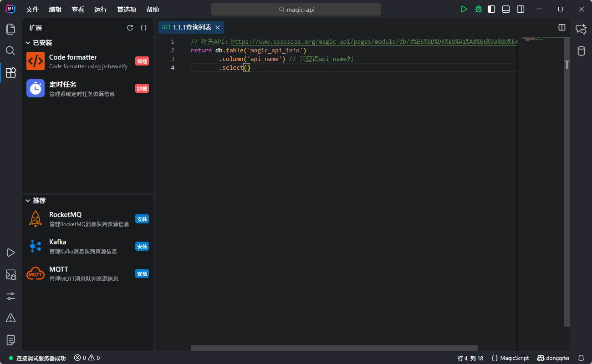Open the 运行 menu
Image resolution: width=592 pixels, height=364 pixels.
tap(101, 10)
